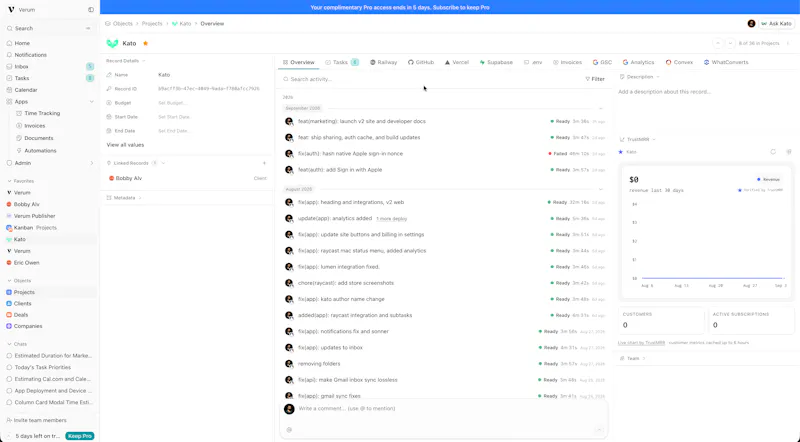Click View all values
Screen dimensions: 800x442
125,145
